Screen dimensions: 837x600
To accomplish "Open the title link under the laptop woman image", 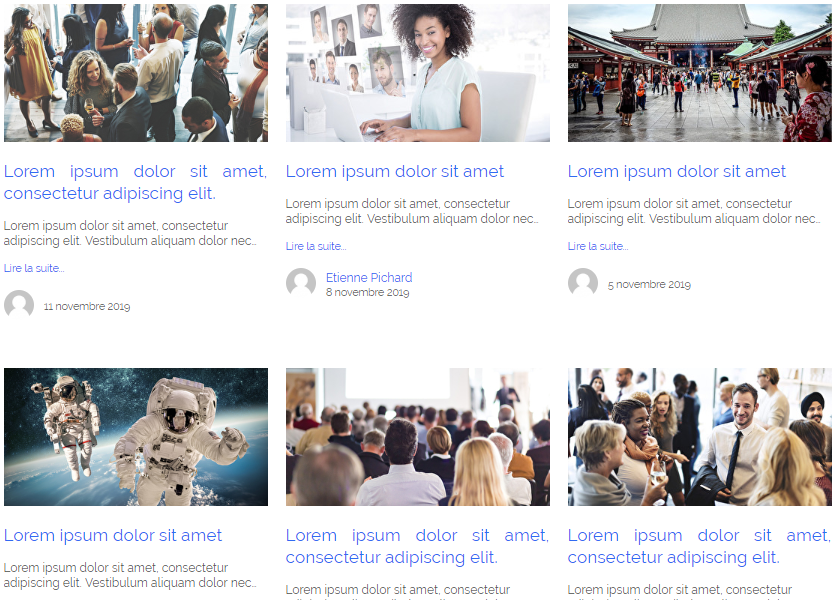I will click(x=394, y=171).
